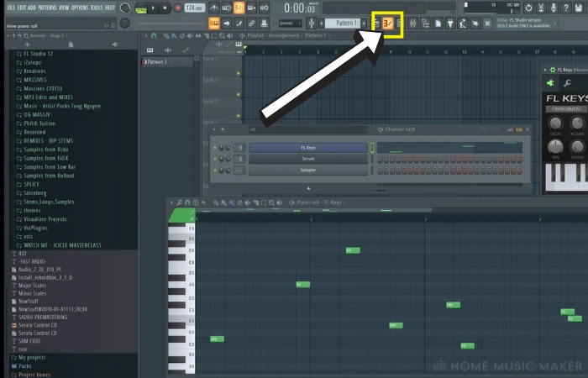
Task: Open the project info page icon
Action: pos(438,24)
